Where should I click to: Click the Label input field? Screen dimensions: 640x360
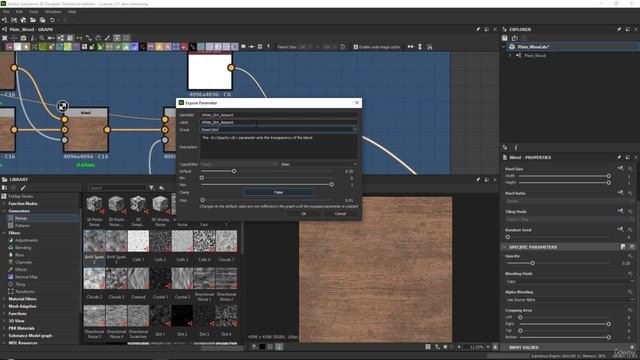(279, 122)
